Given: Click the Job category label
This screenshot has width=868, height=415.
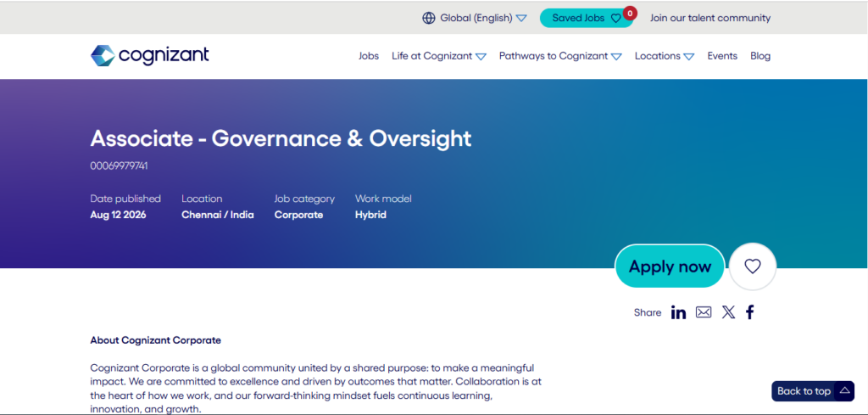Looking at the screenshot, I should [304, 199].
